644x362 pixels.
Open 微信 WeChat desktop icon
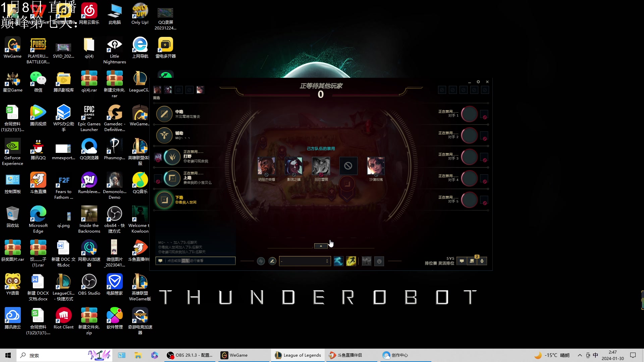38,82
